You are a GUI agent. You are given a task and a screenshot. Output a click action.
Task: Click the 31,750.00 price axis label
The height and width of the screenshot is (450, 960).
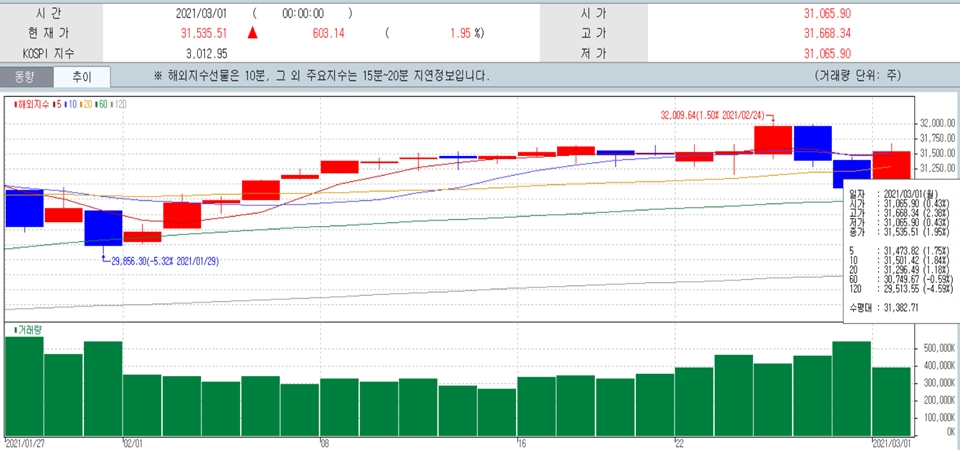coord(937,138)
